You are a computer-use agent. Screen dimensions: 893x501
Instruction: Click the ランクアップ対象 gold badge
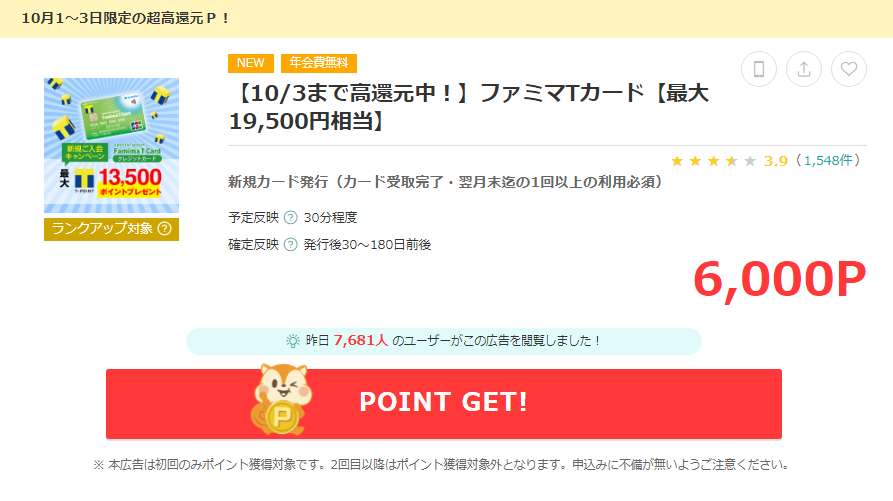click(x=112, y=229)
